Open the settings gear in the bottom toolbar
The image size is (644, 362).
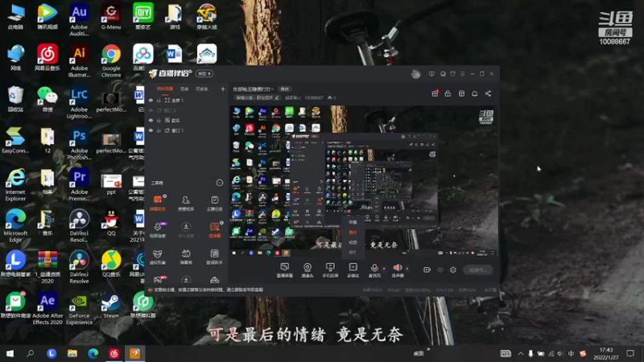(453, 269)
